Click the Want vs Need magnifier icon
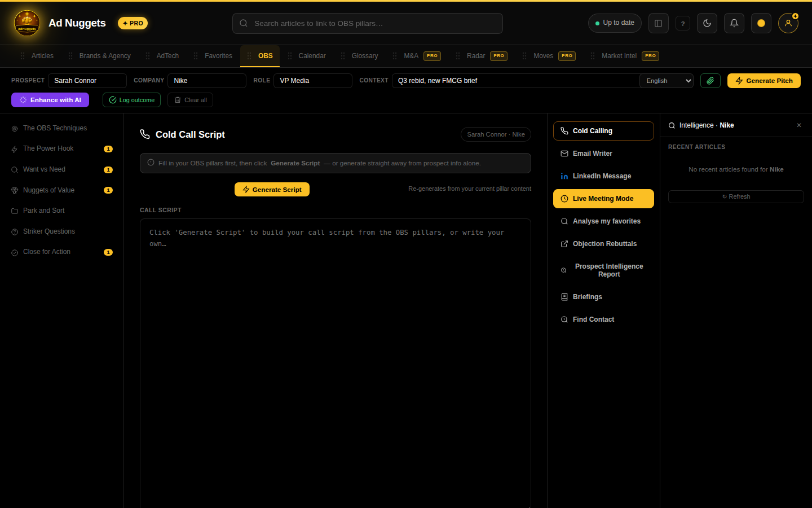 (15, 170)
